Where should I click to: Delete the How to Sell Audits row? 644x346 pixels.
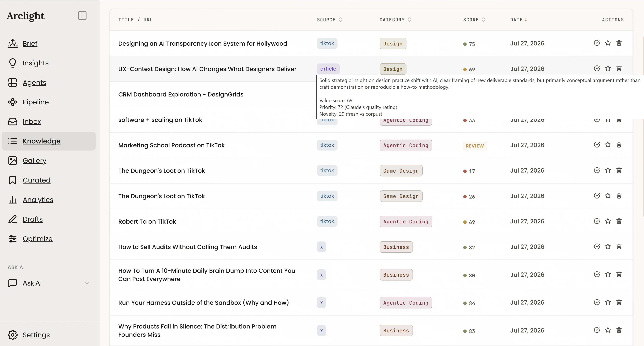tap(619, 247)
